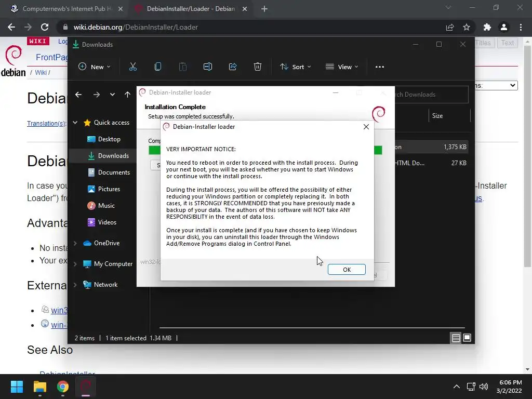Click the Copy icon in Downloads toolbar
The width and height of the screenshot is (532, 399).
click(x=158, y=67)
